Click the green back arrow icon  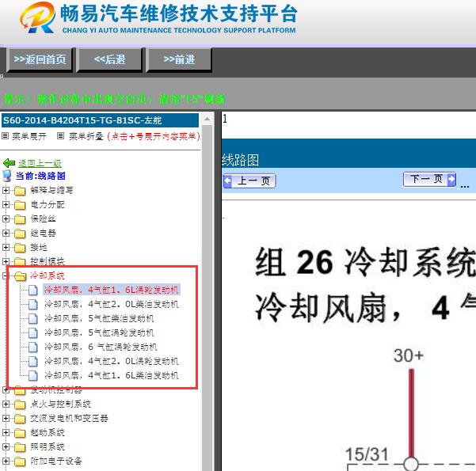[9, 163]
